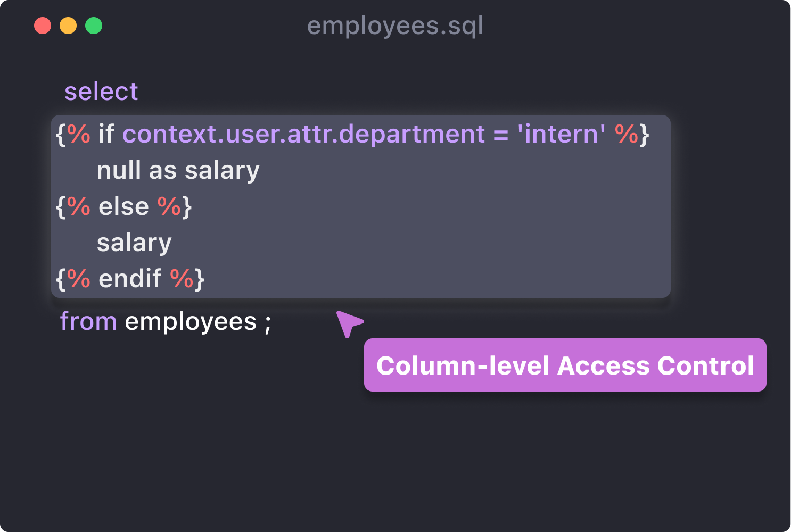Click the purple arrow pointer icon

click(349, 322)
